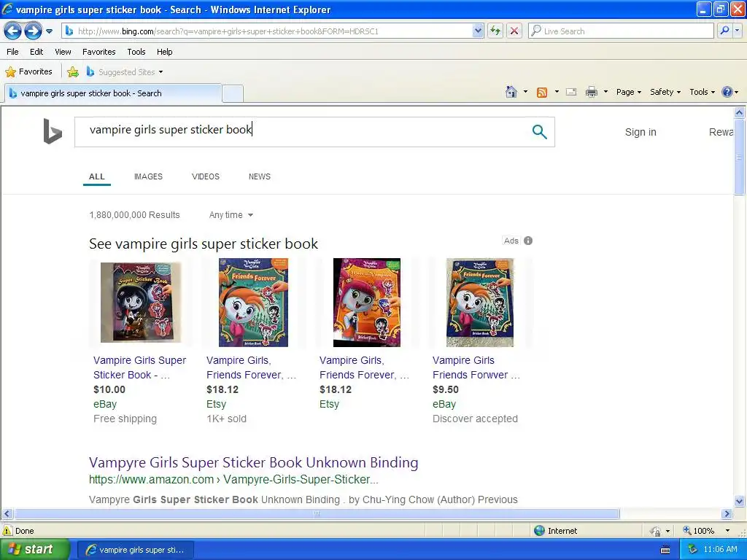
Task: Expand the Home button dropdown arrow
Action: (x=525, y=92)
